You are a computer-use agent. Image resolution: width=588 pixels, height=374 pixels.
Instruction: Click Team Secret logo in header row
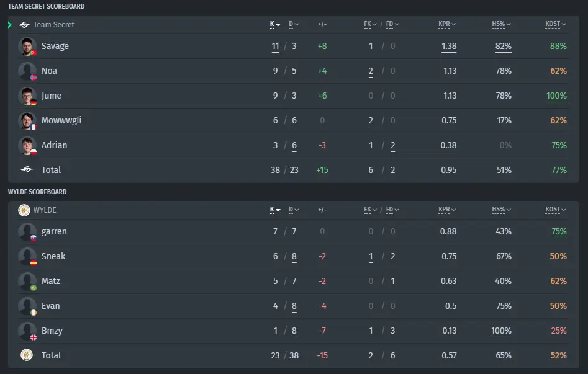pyautogui.click(x=24, y=25)
